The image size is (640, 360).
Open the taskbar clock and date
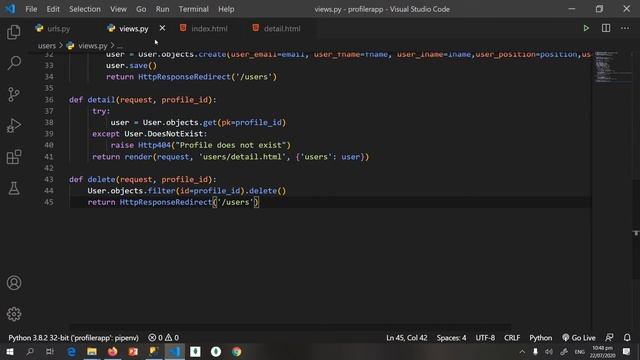pos(602,351)
